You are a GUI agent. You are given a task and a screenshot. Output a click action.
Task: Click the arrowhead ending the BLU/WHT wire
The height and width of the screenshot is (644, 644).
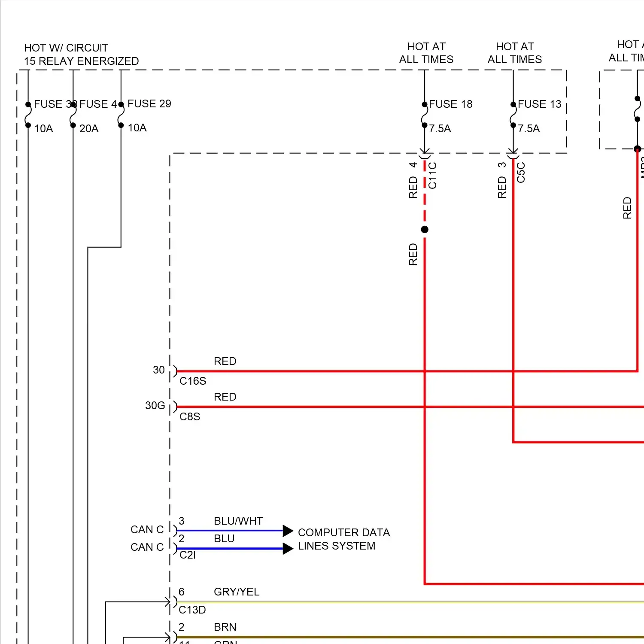pos(288,531)
